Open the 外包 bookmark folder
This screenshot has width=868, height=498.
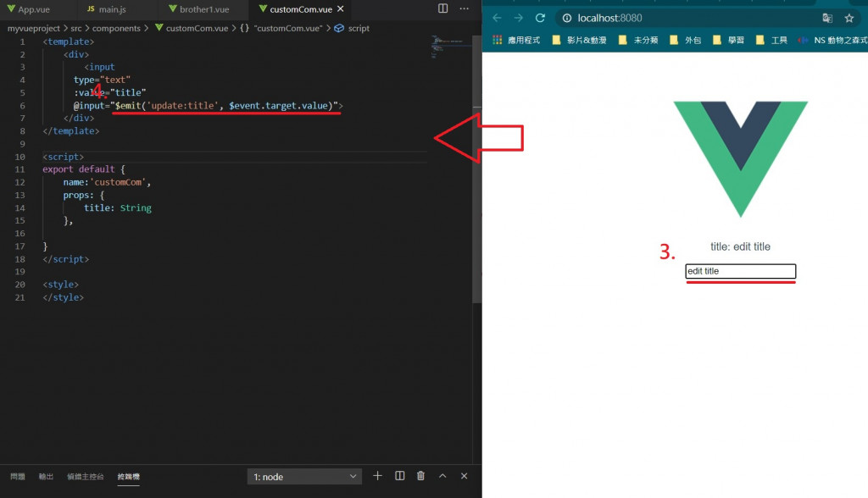(685, 40)
